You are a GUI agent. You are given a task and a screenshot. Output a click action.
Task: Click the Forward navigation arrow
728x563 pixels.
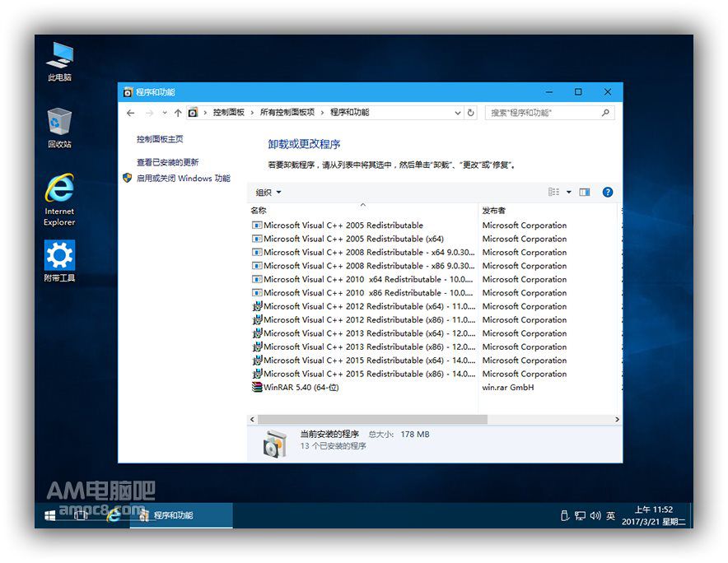(149, 113)
